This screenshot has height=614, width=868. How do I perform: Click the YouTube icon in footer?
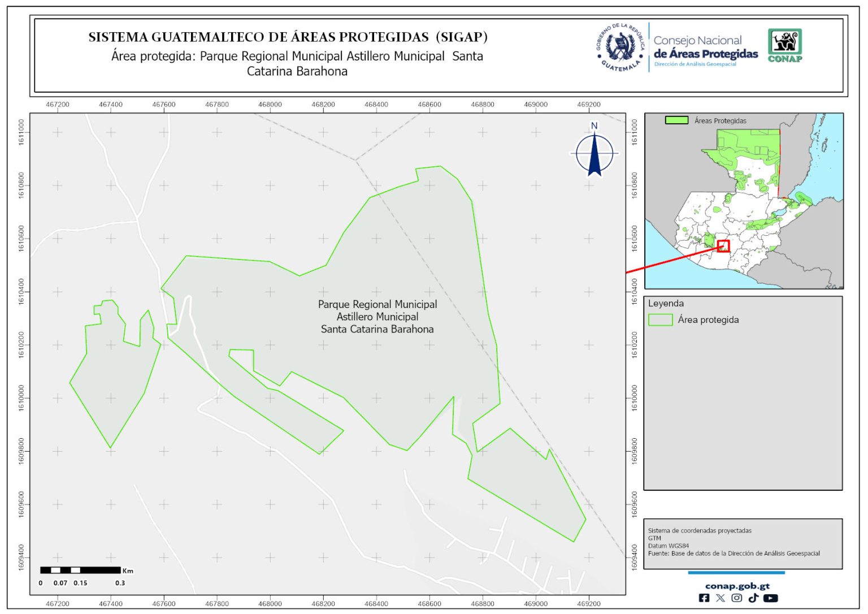point(771,598)
